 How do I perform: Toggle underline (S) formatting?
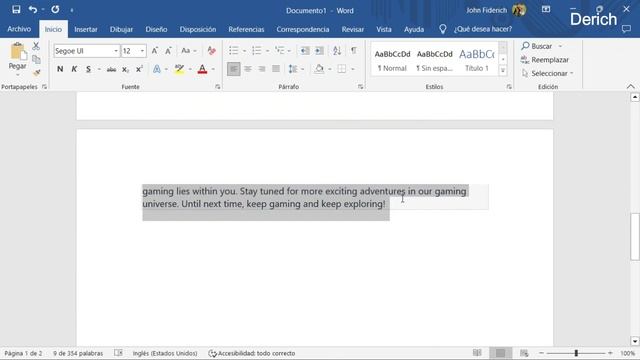click(x=88, y=69)
